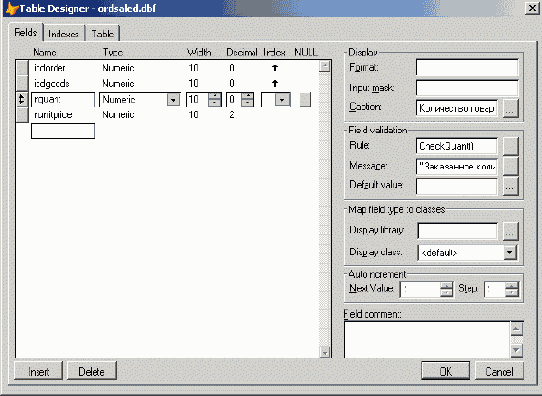Click ascending index arrow for idgoods

[x=275, y=83]
